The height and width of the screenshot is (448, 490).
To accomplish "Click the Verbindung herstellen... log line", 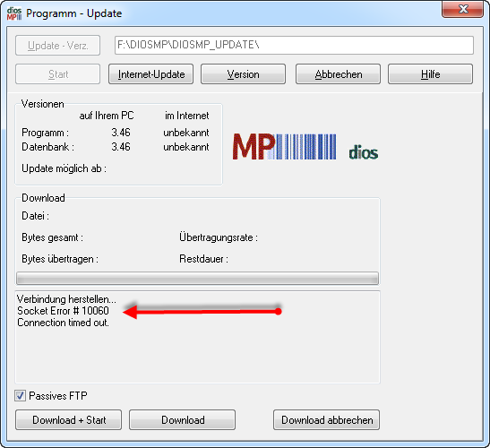I will pyautogui.click(x=66, y=299).
